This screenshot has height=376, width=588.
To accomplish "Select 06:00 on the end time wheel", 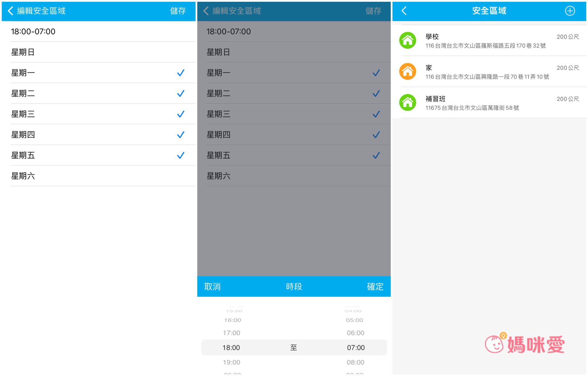I will tap(356, 333).
